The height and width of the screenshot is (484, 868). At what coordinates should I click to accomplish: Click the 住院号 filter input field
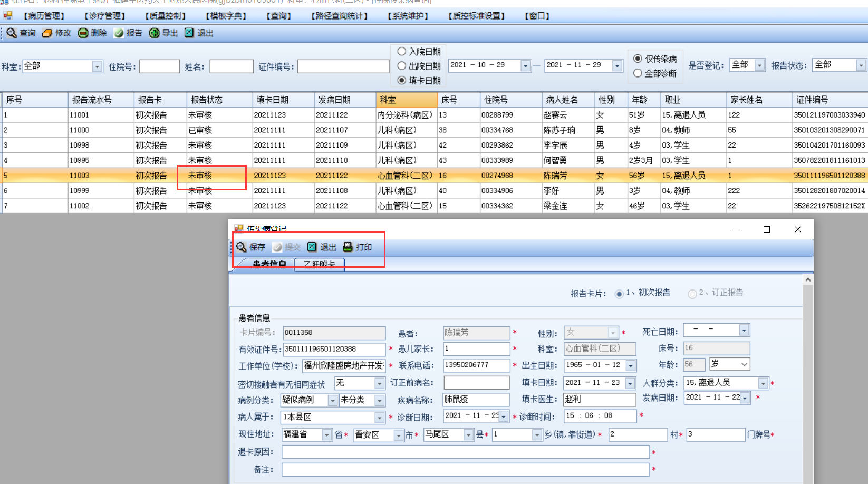coord(159,66)
